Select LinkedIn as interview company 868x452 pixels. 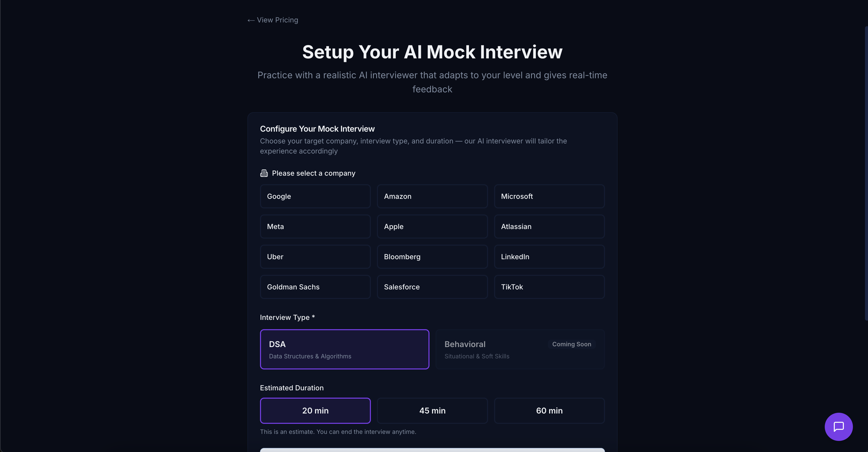(549, 256)
